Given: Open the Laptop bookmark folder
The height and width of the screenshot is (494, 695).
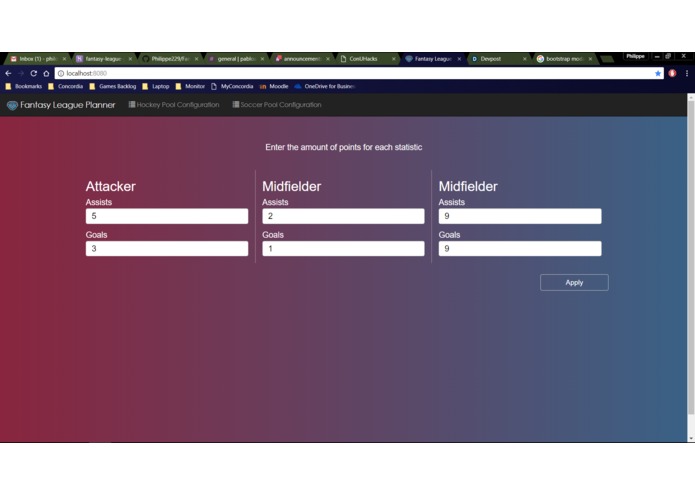Looking at the screenshot, I should [x=156, y=86].
